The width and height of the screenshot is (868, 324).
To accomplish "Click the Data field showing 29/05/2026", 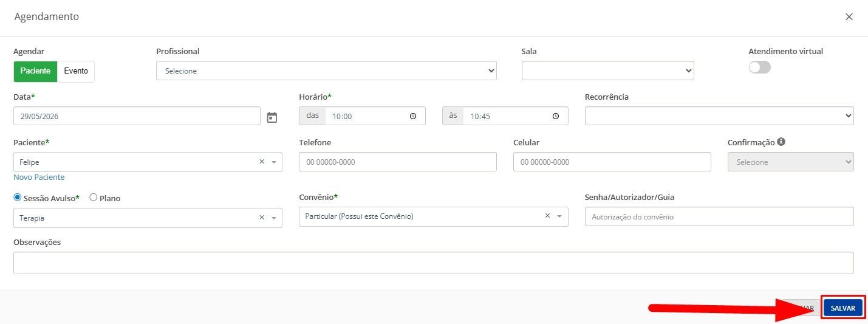I will 137,116.
